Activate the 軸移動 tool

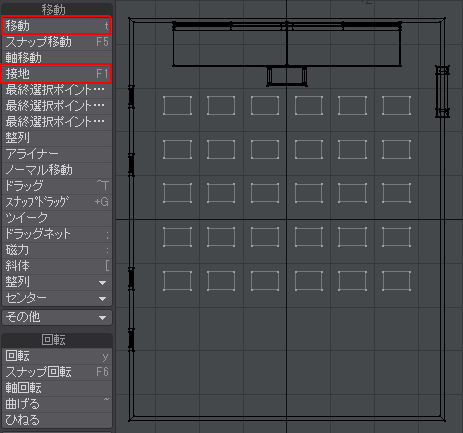point(57,58)
